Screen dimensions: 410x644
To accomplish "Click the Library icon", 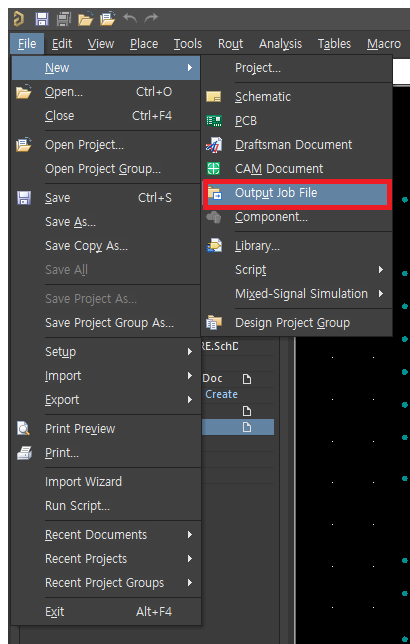I will [x=214, y=246].
